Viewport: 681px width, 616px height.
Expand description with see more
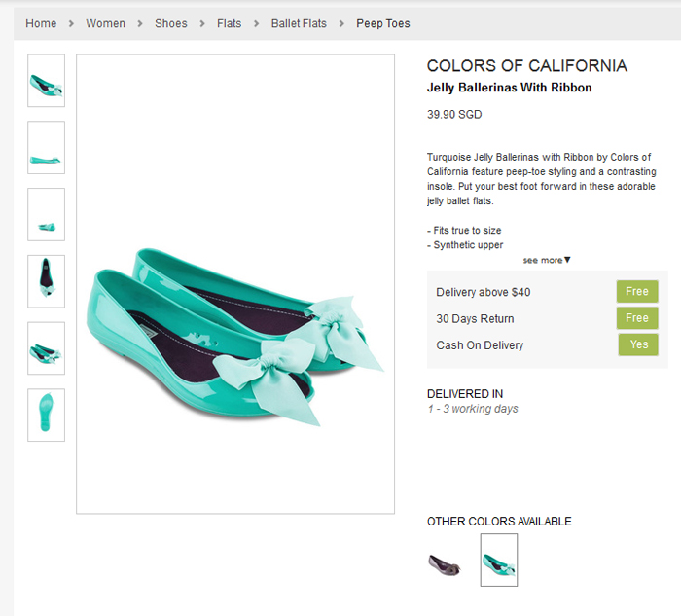point(547,260)
